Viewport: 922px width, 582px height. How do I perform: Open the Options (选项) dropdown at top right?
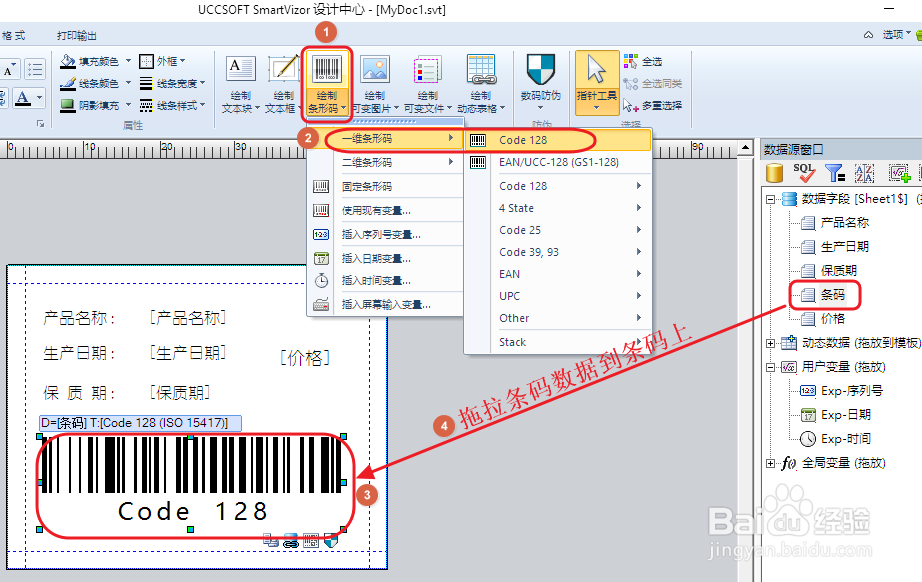[x=897, y=35]
